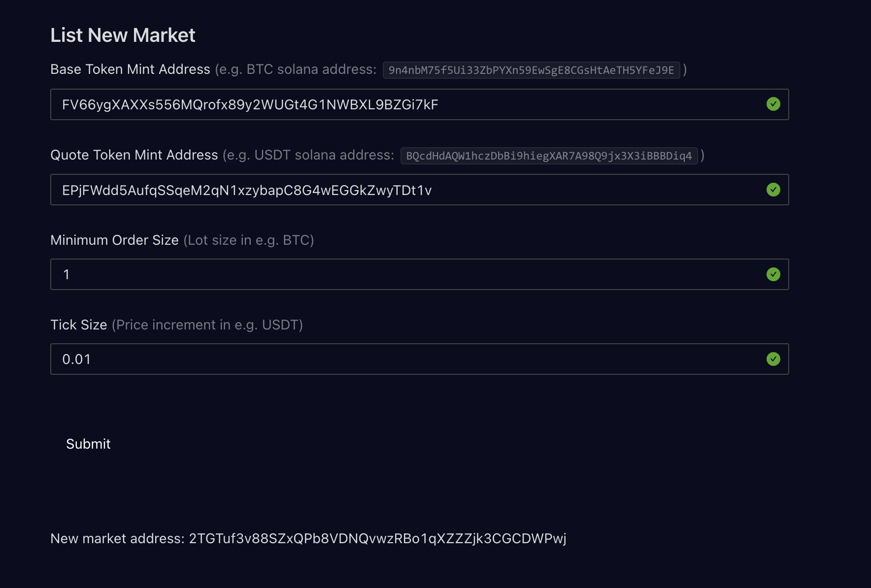Viewport: 871px width, 588px height.
Task: Focus the Quote Token Mint Address input
Action: pyautogui.click(x=419, y=190)
